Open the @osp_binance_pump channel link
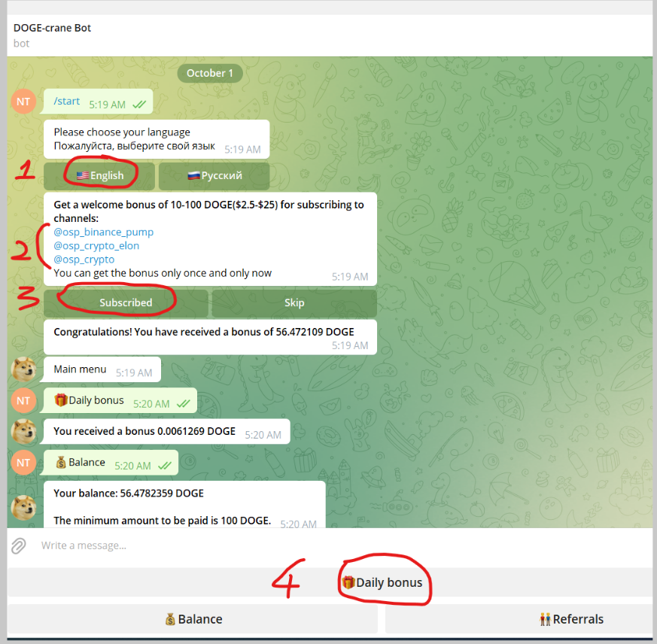This screenshot has width=657, height=644. pos(104,232)
